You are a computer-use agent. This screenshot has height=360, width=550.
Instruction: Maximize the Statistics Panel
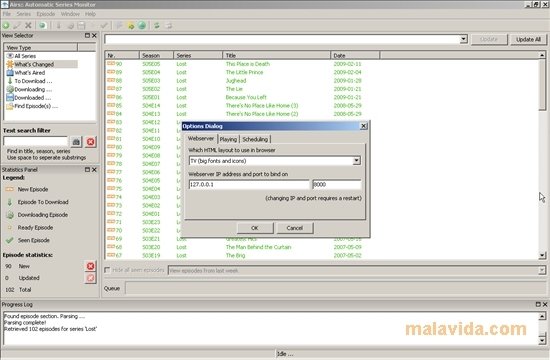coord(87,169)
